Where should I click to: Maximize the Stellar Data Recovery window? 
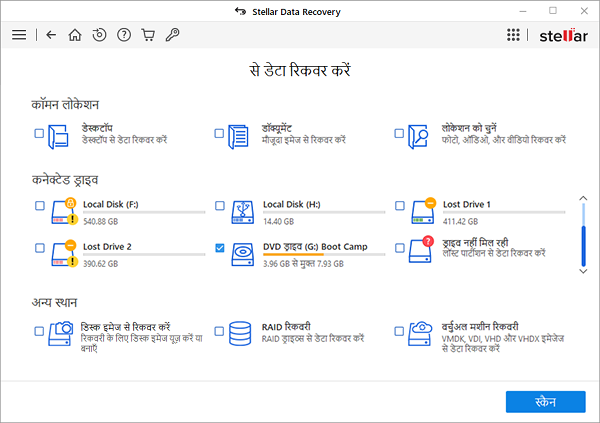click(x=553, y=11)
